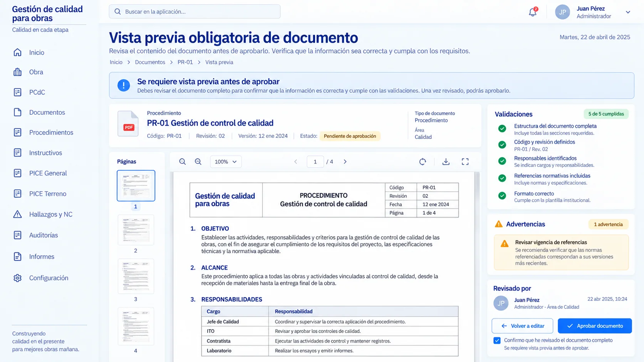Click the 1 advertencia badge

[x=608, y=224]
